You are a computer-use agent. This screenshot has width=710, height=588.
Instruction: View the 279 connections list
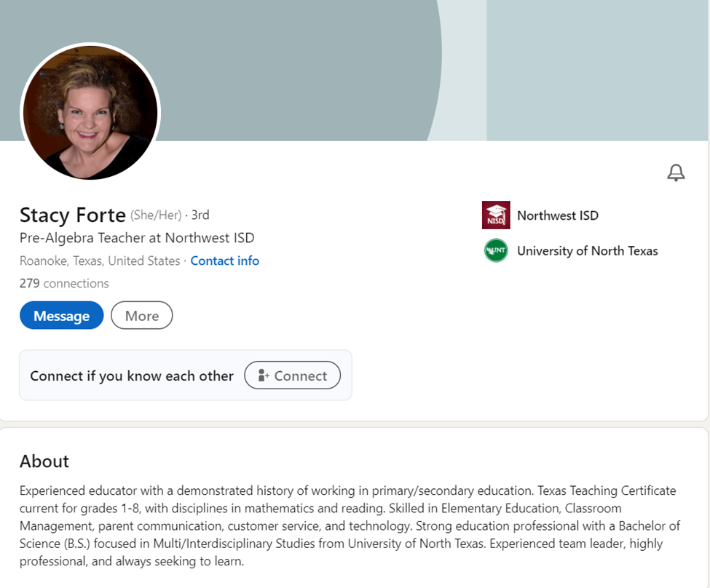click(64, 283)
